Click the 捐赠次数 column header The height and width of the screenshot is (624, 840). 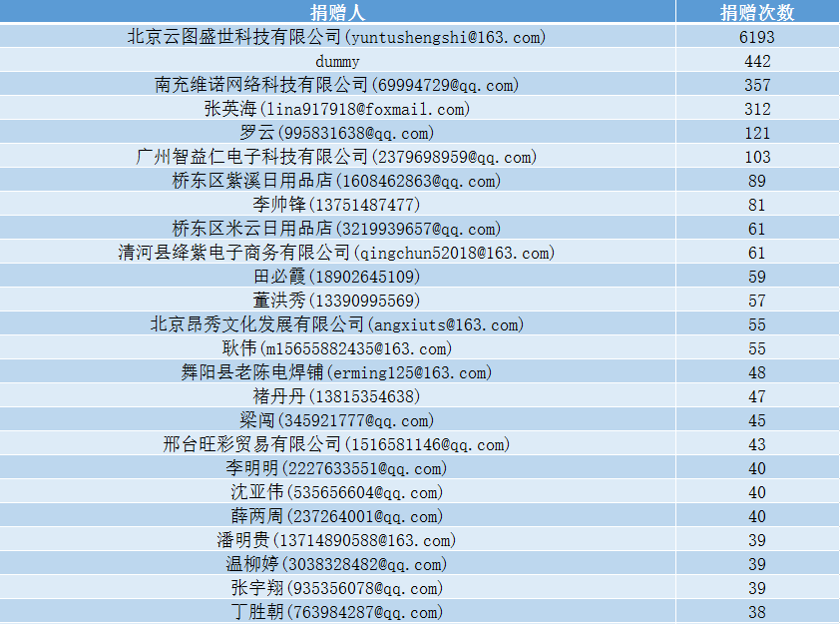(x=757, y=12)
